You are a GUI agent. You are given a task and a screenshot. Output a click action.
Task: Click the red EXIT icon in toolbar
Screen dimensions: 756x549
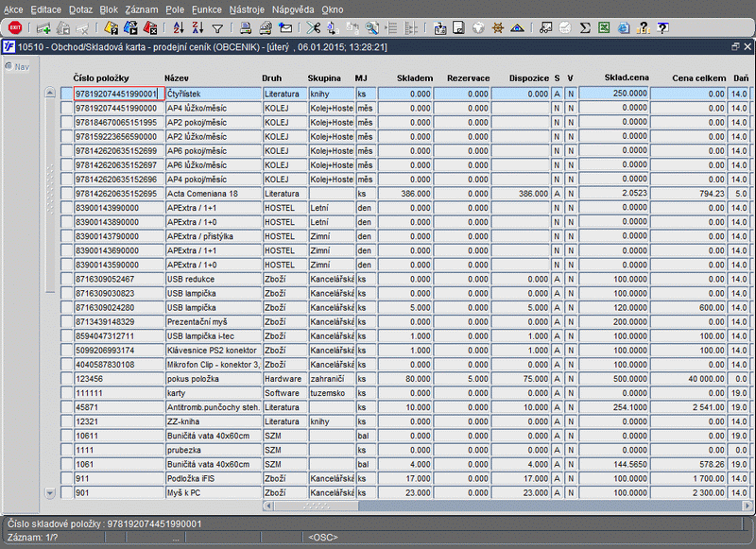coord(15,27)
